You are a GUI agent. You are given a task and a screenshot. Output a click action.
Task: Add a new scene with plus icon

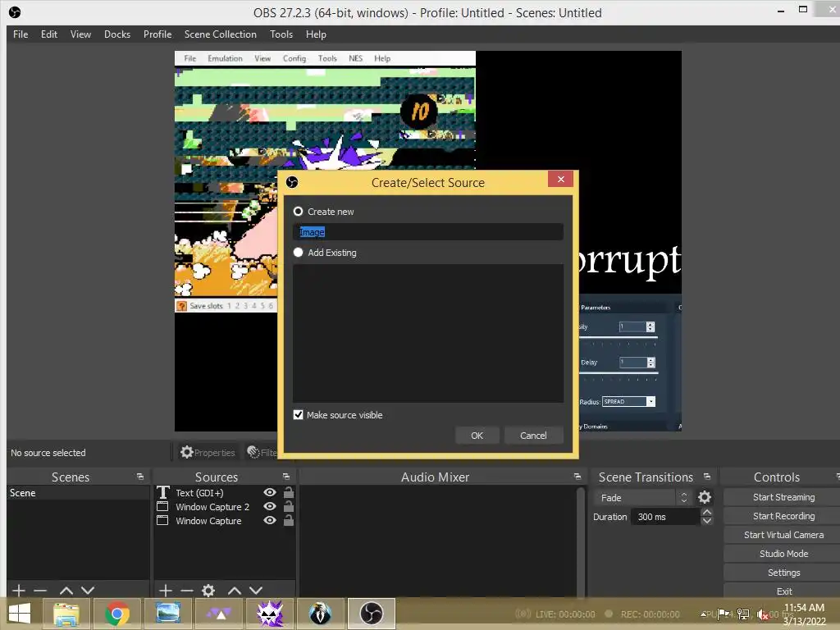(x=18, y=591)
